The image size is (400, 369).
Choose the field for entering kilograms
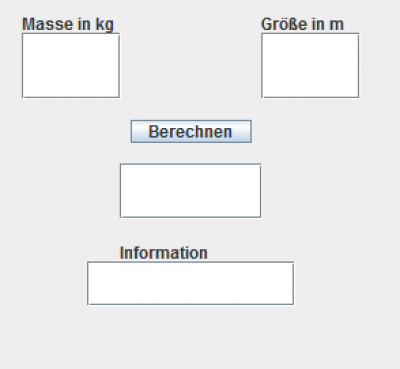(71, 66)
